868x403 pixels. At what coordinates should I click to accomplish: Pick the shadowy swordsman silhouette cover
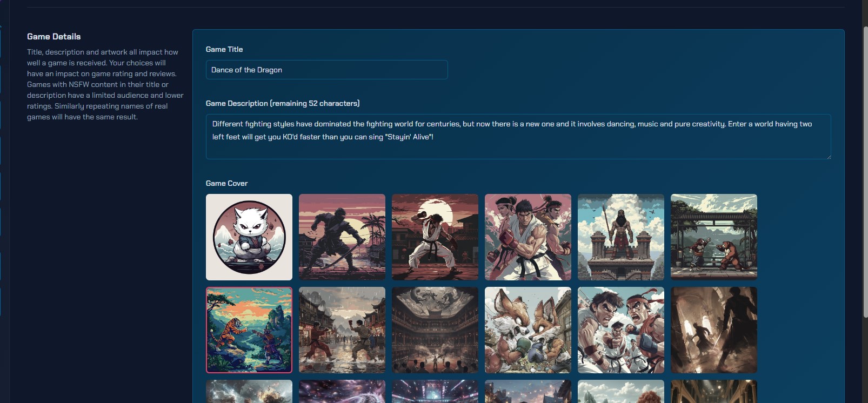[714, 330]
